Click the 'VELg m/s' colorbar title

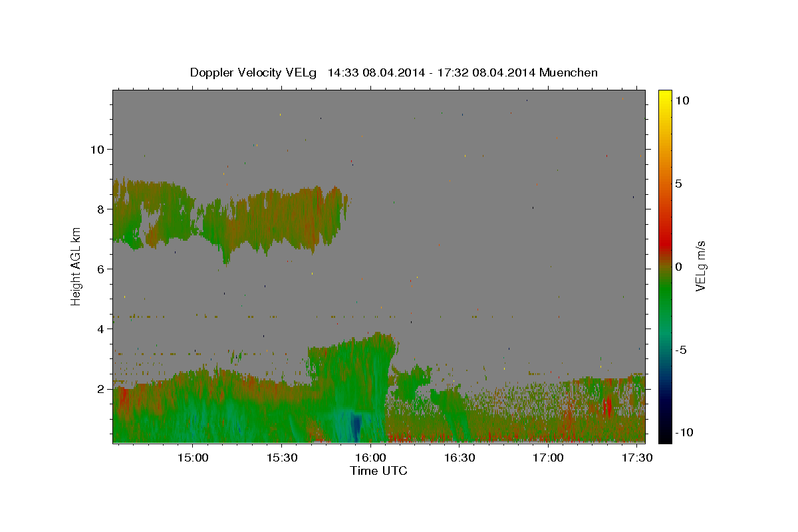(x=700, y=267)
